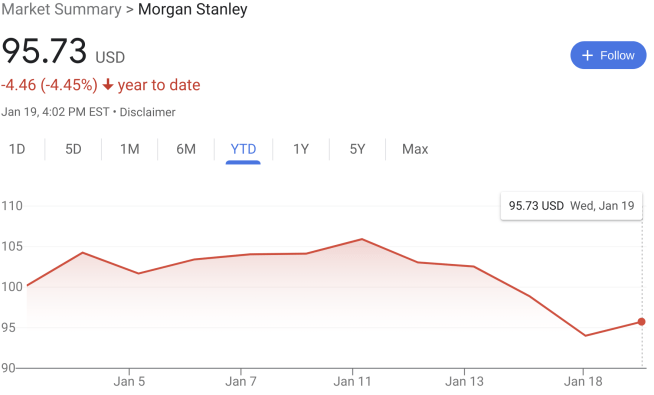Switch to the 6M range tab
The image size is (654, 395).
[x=186, y=149]
